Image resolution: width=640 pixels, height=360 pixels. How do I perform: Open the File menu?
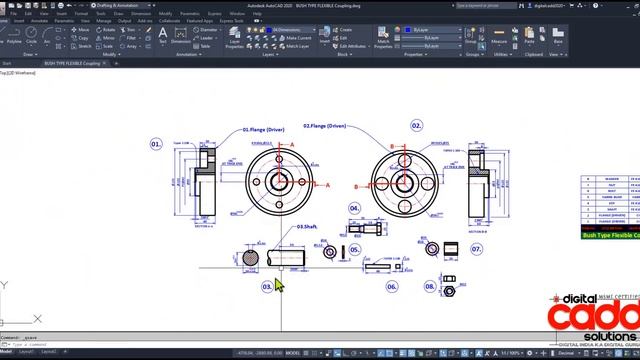click(x=13, y=13)
